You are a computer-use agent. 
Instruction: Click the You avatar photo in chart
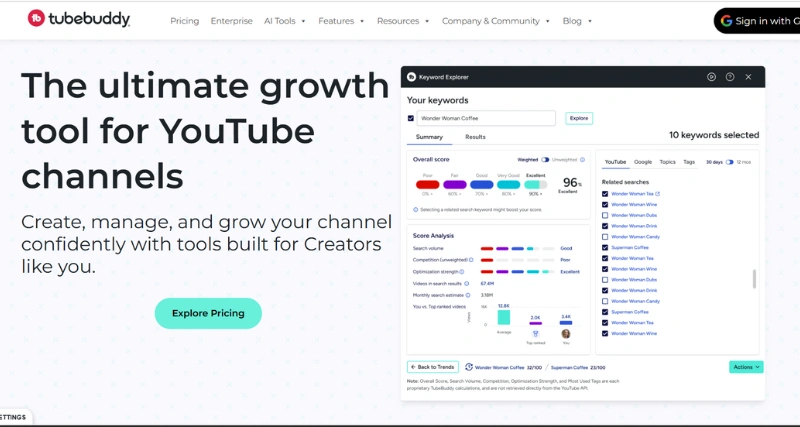point(566,334)
